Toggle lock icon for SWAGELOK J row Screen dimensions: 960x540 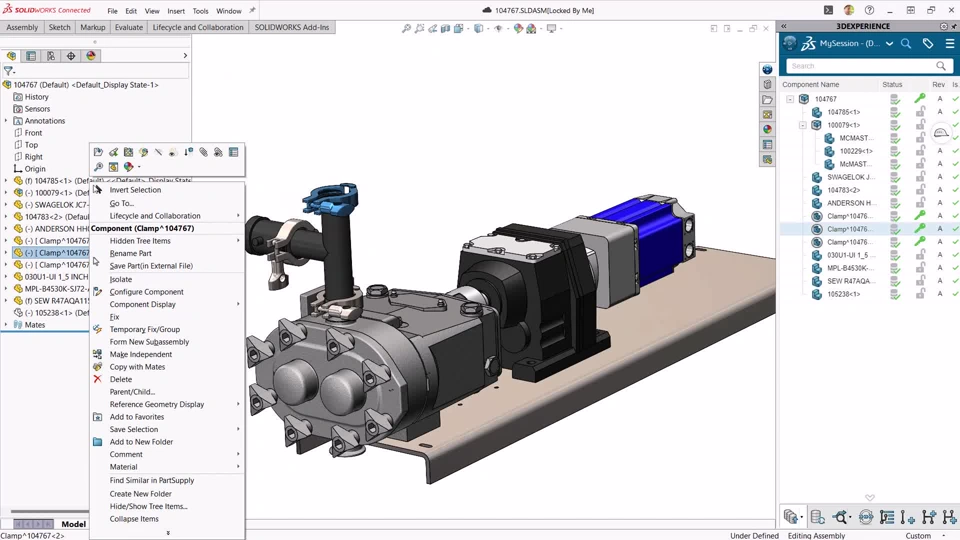[920, 176]
